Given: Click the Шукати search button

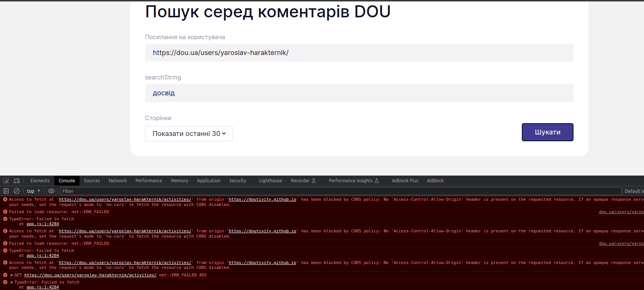Looking at the screenshot, I should (547, 132).
